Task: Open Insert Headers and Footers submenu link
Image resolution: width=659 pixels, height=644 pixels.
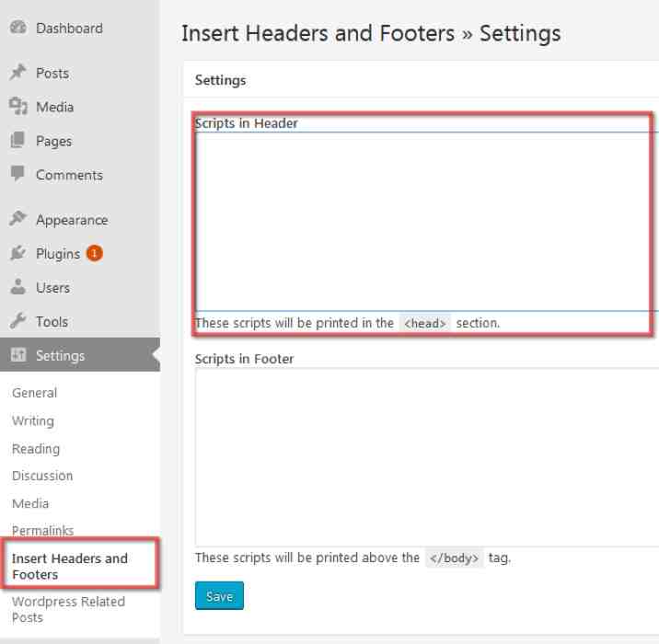Action: (x=70, y=567)
